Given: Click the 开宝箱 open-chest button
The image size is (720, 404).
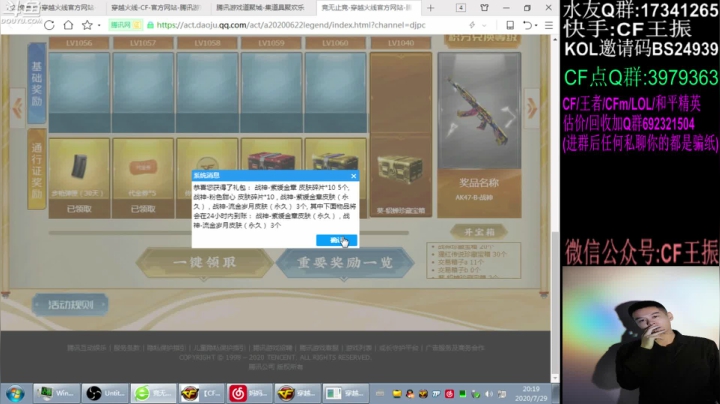Looking at the screenshot, I should (479, 232).
